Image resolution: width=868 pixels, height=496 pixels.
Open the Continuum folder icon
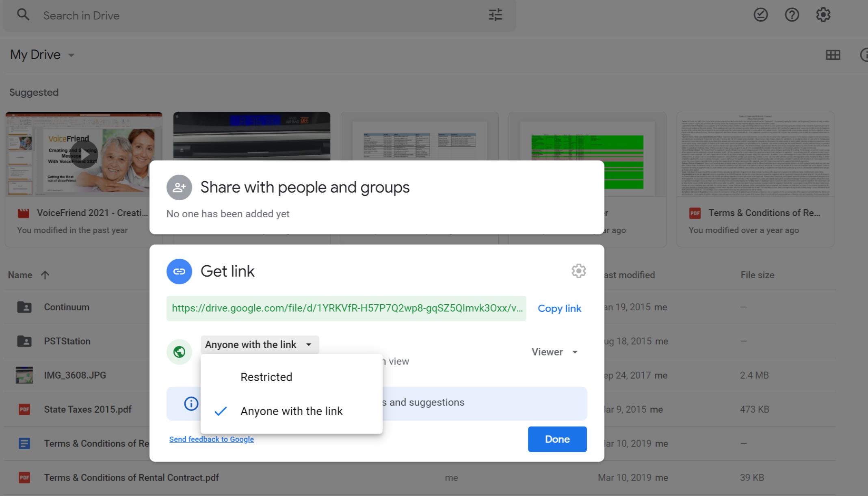24,307
